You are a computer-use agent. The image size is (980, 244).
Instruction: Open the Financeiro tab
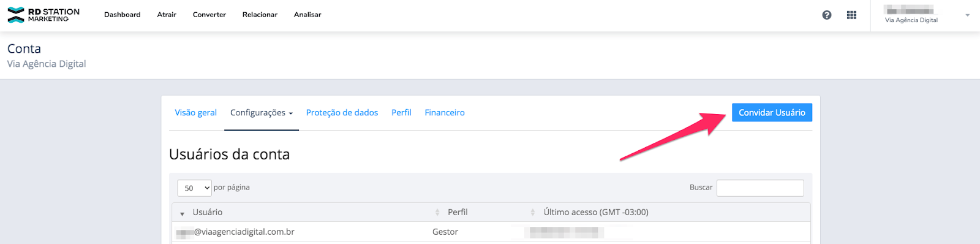click(445, 113)
